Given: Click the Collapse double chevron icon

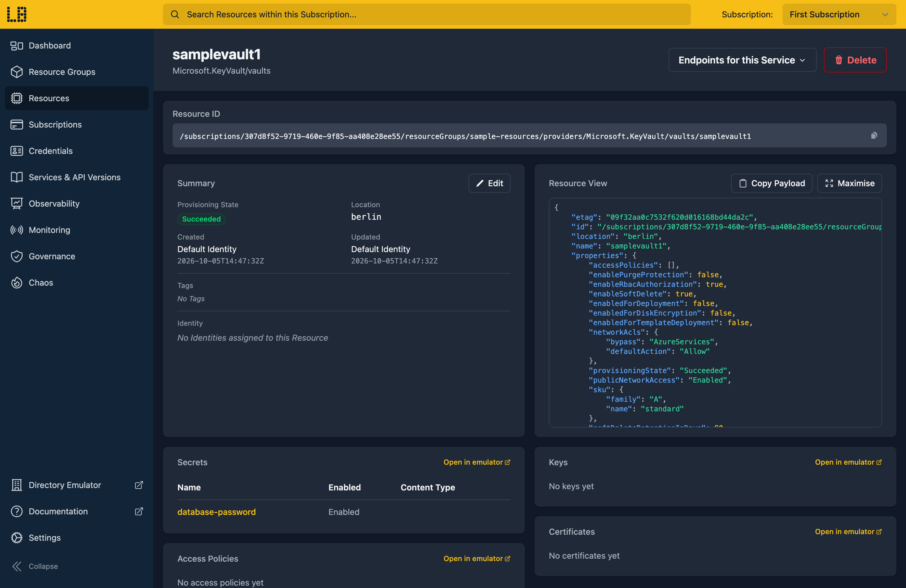Looking at the screenshot, I should 17,566.
